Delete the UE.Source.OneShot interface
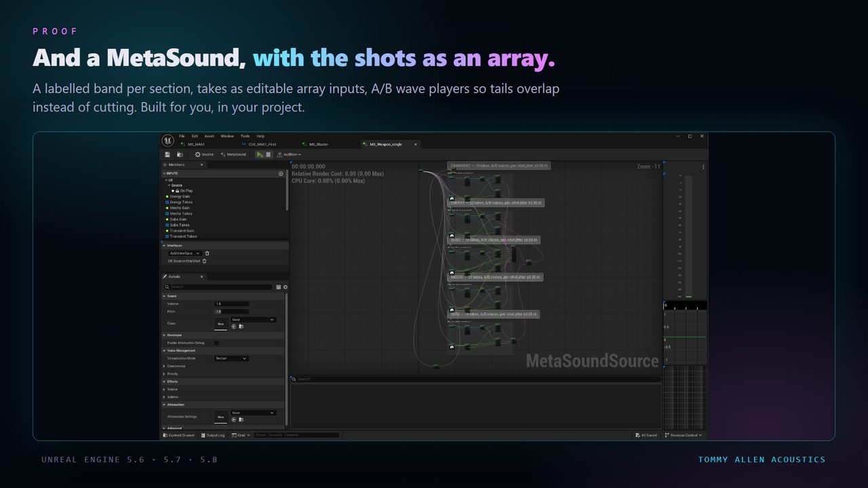868x488 pixels. (x=204, y=261)
